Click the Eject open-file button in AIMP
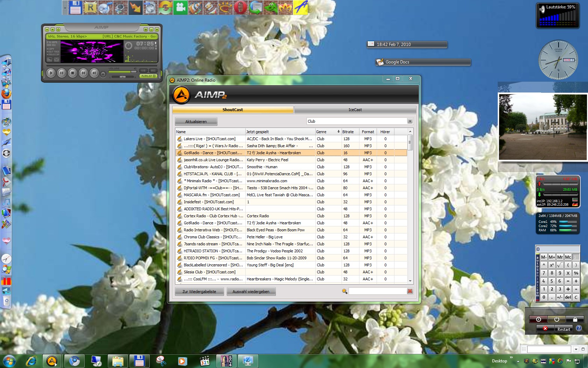Viewport: 588px width, 368px height. click(103, 74)
